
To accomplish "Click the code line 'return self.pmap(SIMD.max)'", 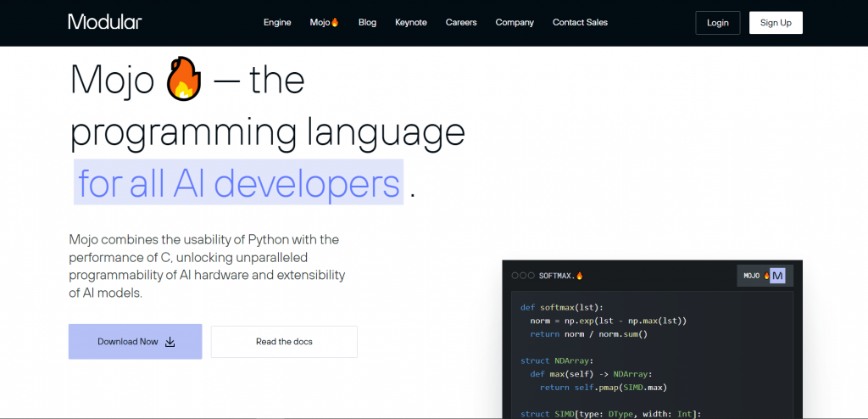I will [604, 388].
